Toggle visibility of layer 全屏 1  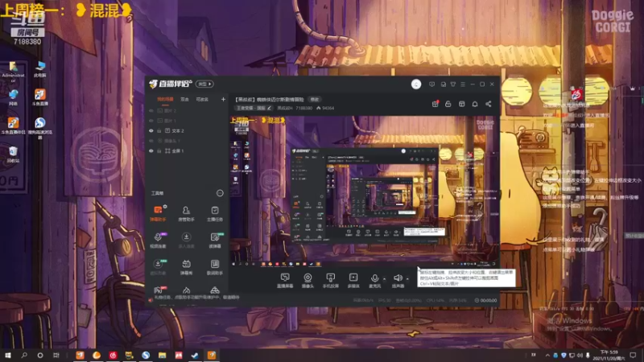pyautogui.click(x=151, y=151)
